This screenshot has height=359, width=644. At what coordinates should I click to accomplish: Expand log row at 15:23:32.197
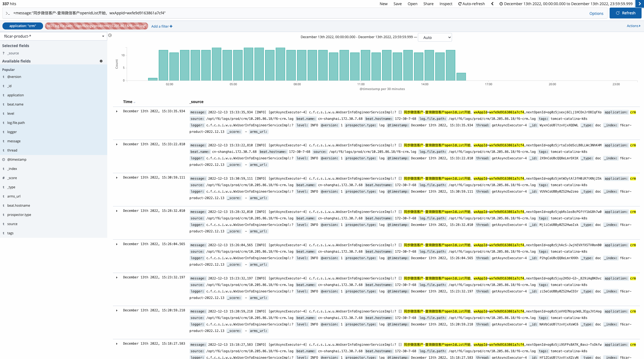tap(117, 278)
